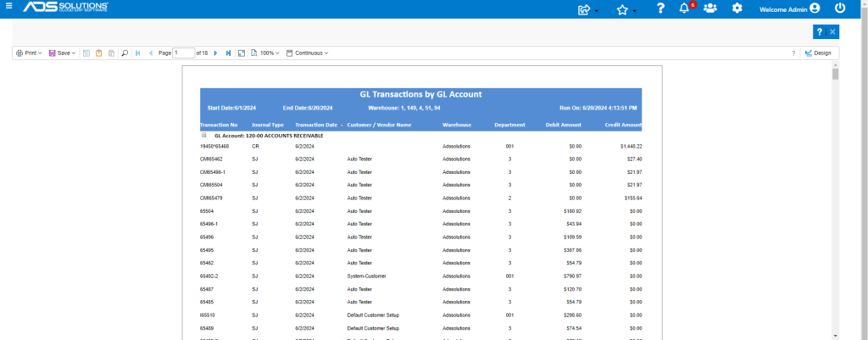The image size is (868, 340).
Task: Open the users group icon
Action: click(x=710, y=8)
